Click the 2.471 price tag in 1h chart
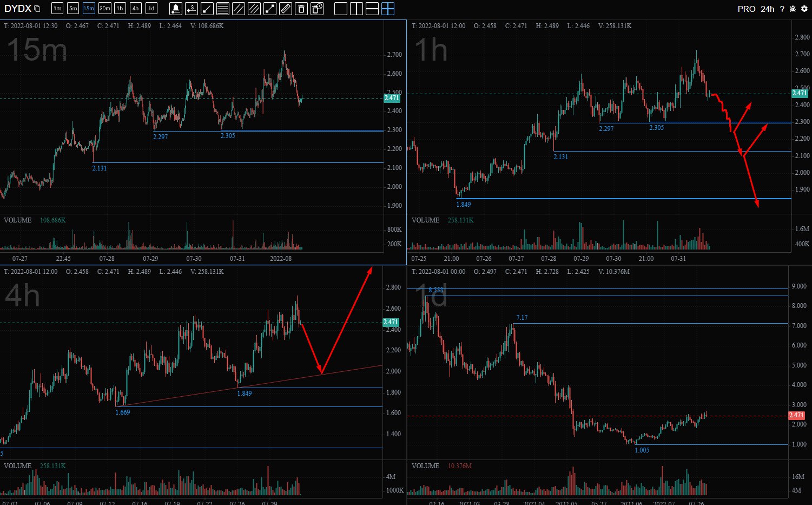The image size is (812, 505). point(800,93)
